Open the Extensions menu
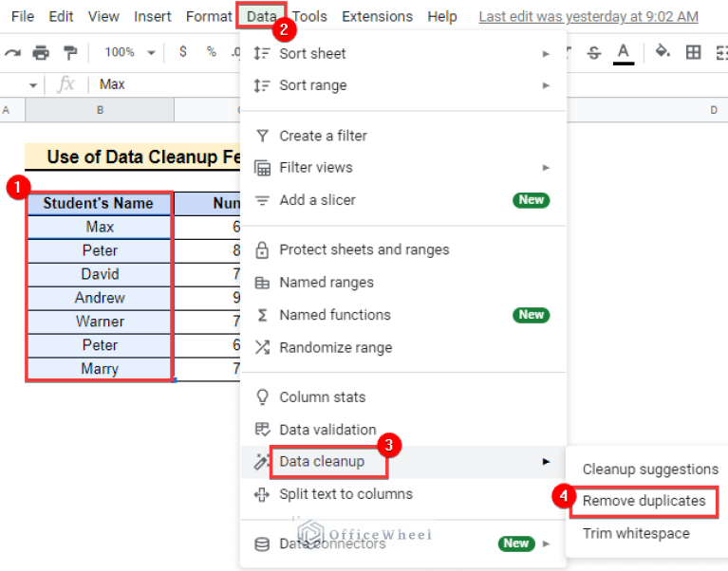Image resolution: width=728 pixels, height=571 pixels. [377, 16]
